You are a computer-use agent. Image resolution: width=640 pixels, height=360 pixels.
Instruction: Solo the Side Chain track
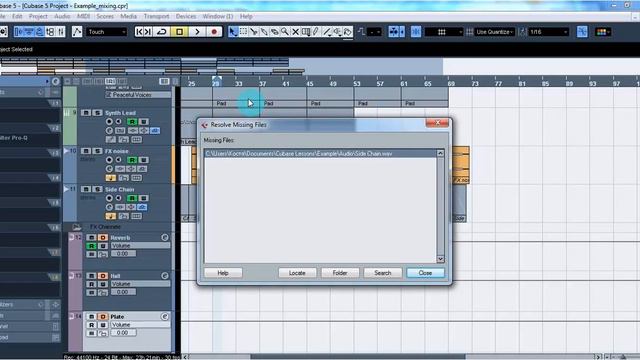point(97,189)
